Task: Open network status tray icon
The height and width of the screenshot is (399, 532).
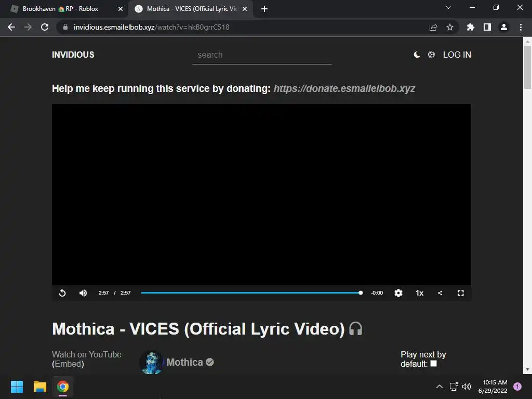Action: point(454,387)
